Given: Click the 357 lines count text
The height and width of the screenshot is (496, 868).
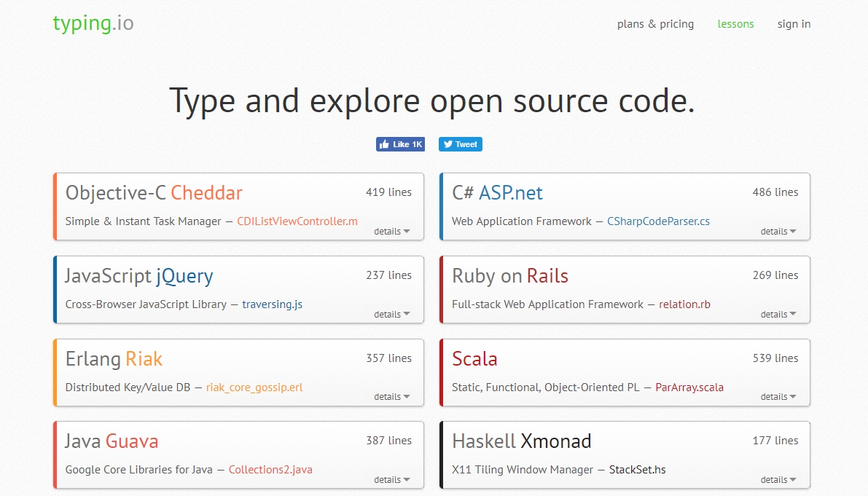Looking at the screenshot, I should 388,358.
